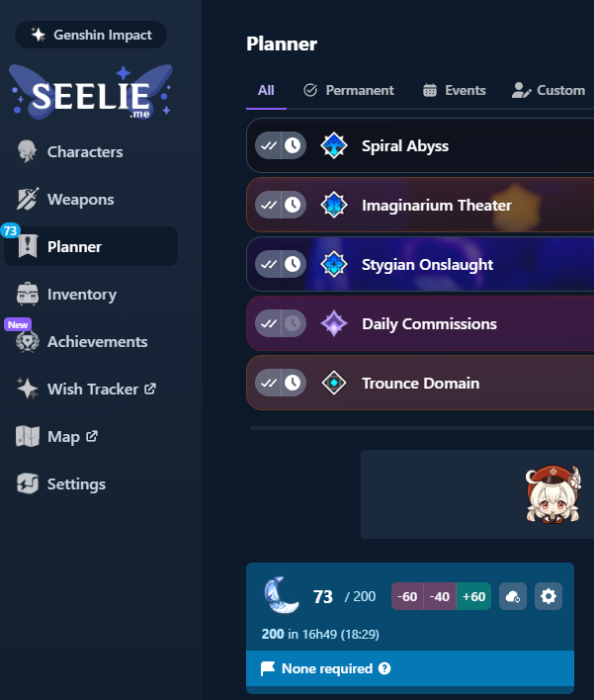Add 60 resin with +60 button

(x=473, y=596)
